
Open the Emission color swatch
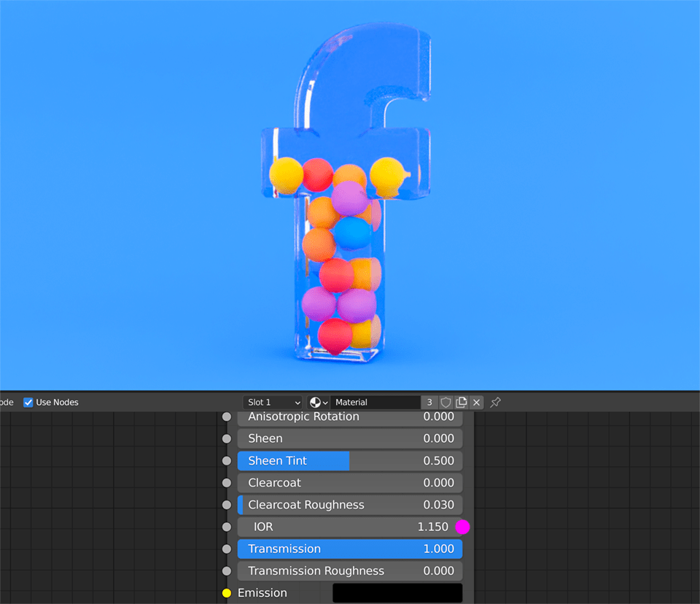(397, 593)
